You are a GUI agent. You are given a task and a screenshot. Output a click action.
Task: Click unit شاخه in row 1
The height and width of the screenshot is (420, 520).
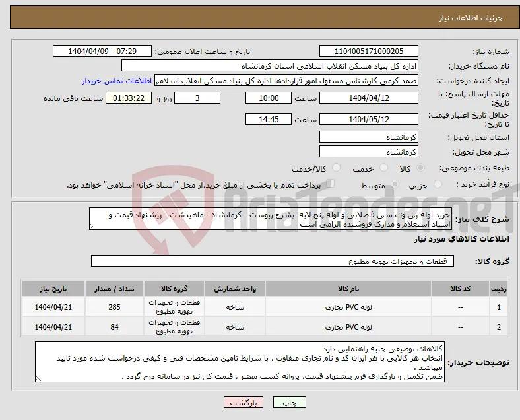point(235,307)
